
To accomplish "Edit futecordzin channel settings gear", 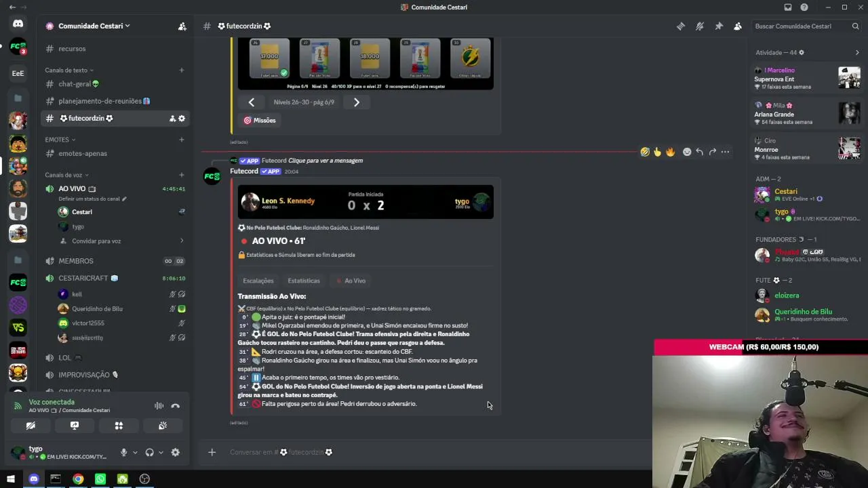I will 182,119.
